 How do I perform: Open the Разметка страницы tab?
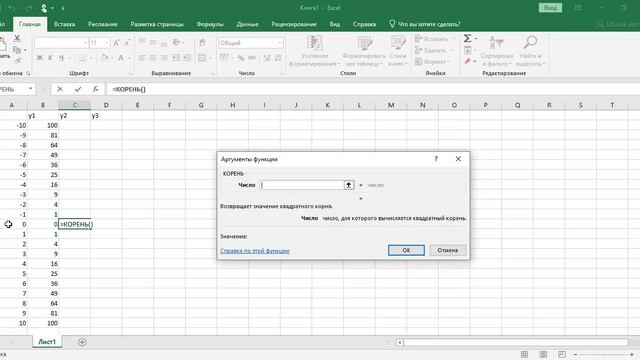tap(157, 24)
